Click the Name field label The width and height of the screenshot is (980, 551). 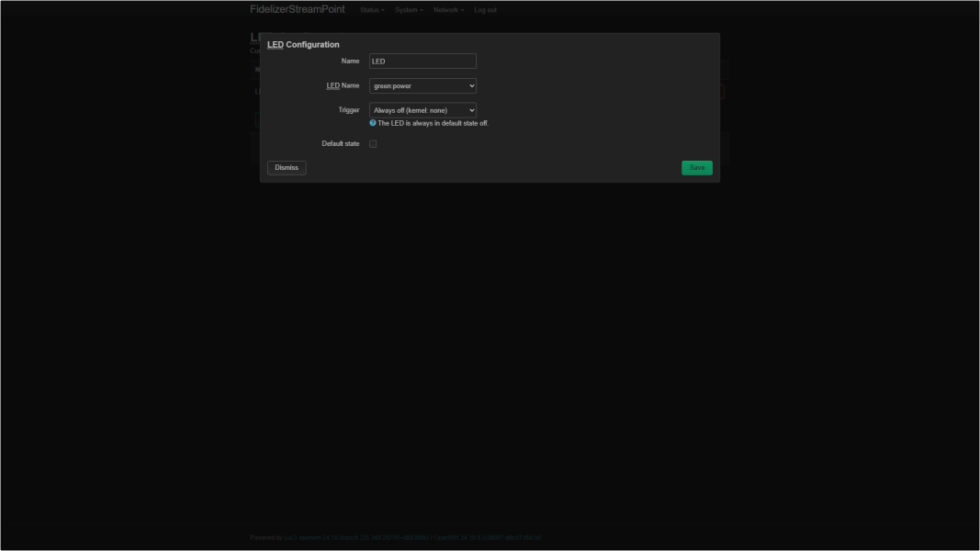pos(350,62)
